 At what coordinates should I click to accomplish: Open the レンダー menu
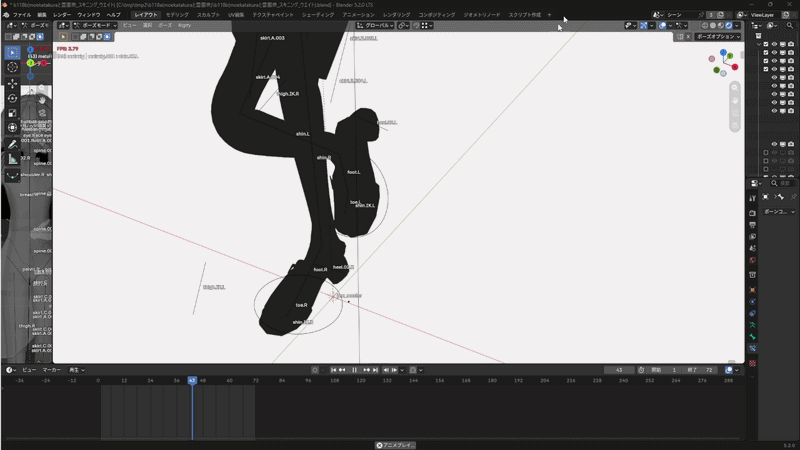coord(62,15)
